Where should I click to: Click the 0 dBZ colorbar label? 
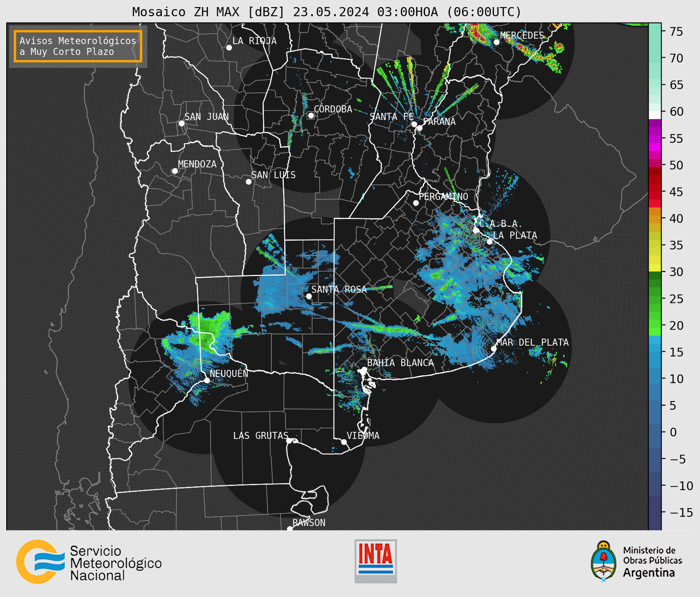tap(673, 432)
